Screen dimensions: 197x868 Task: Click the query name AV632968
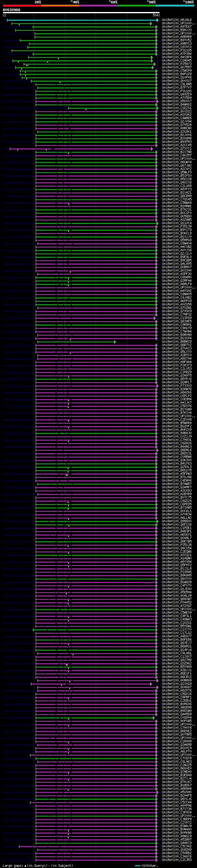[11, 10]
